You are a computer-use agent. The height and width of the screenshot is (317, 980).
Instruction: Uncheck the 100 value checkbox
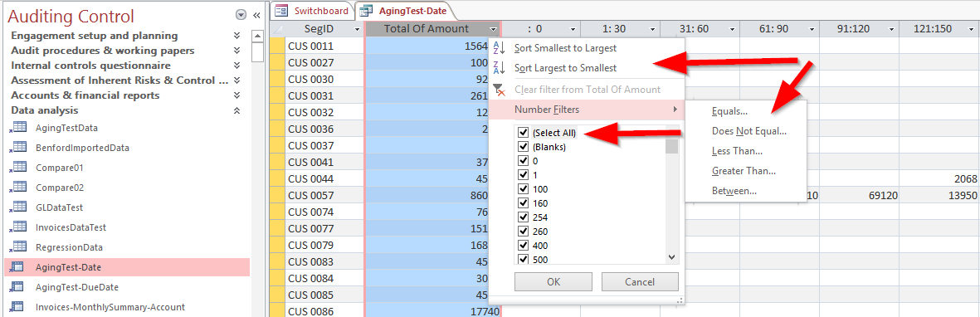point(523,189)
